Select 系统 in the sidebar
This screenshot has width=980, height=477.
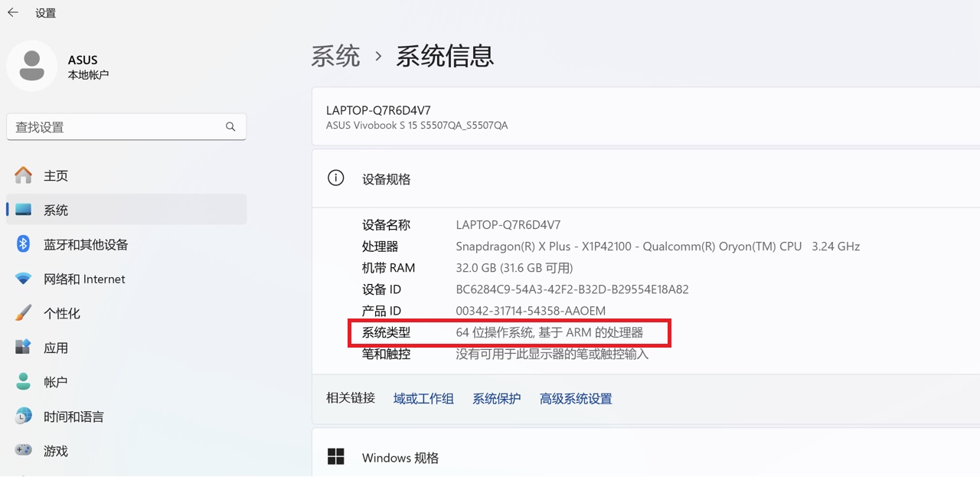(x=56, y=210)
